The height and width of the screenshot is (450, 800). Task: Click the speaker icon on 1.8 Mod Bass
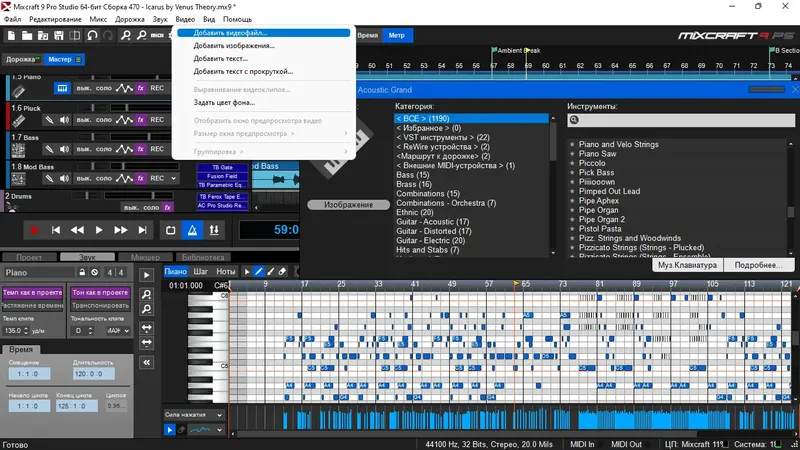(64, 179)
